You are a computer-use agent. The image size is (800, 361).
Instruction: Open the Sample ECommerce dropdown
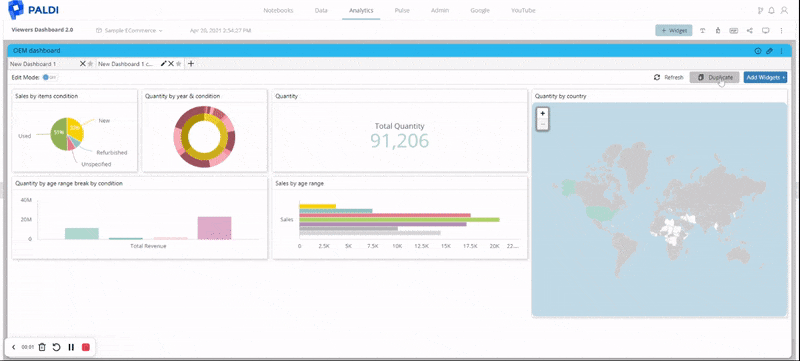coord(130,31)
